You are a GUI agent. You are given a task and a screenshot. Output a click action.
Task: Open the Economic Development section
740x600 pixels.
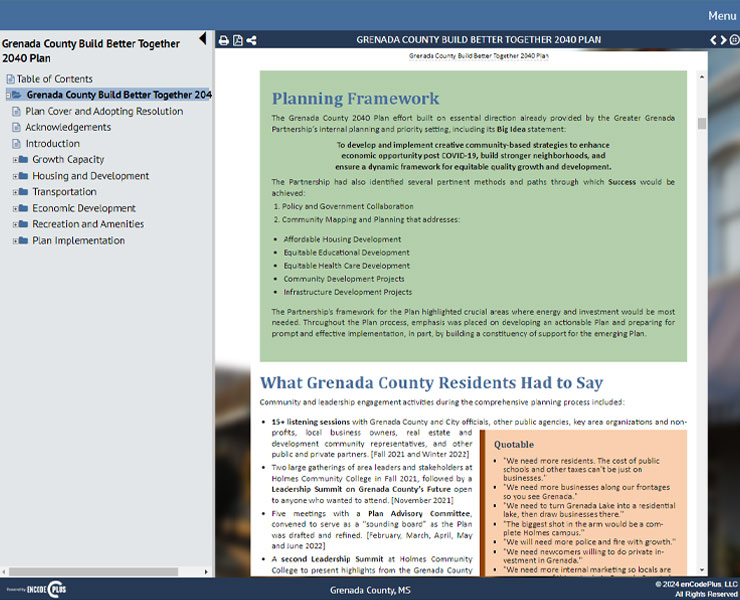click(x=84, y=208)
